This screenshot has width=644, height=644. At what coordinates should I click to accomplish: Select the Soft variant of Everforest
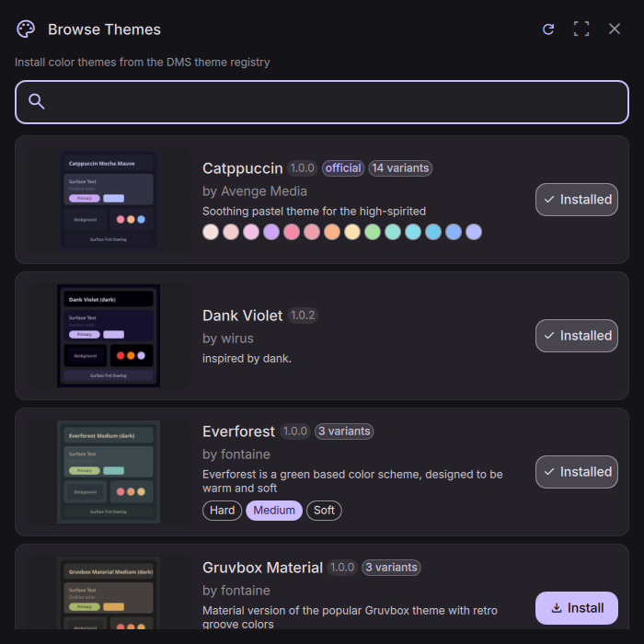coord(324,511)
